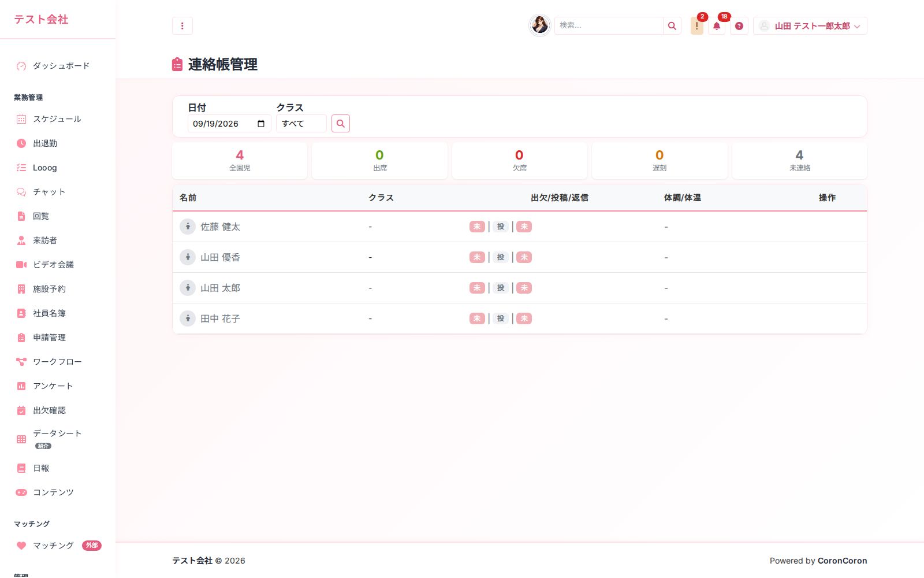This screenshot has height=578, width=924.
Task: Click the 来訪者 person icon
Action: 21,240
